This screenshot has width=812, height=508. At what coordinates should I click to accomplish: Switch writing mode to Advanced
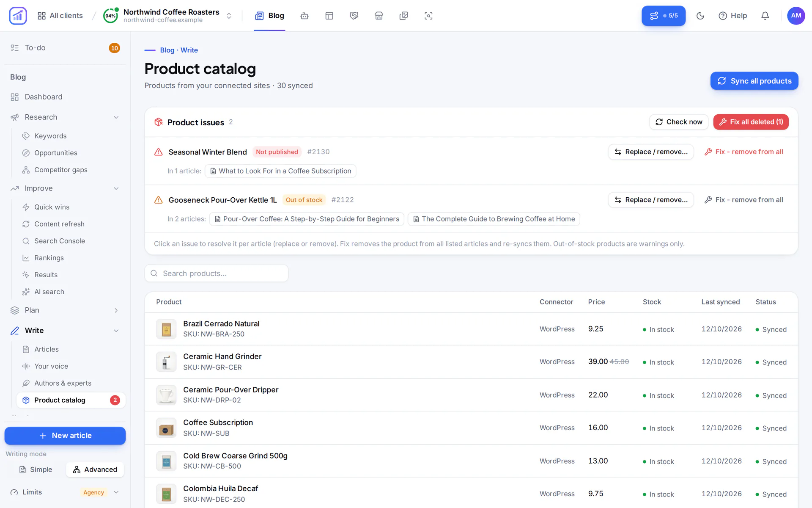95,469
